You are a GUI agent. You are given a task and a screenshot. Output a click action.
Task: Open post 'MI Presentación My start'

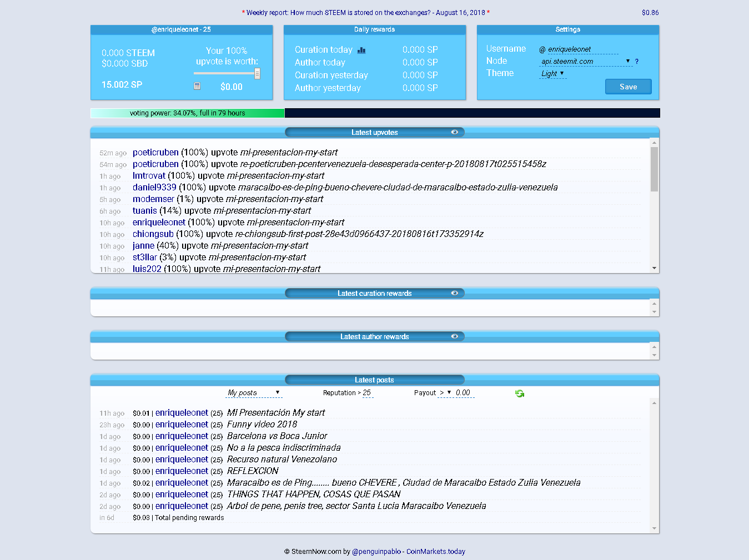coord(275,412)
